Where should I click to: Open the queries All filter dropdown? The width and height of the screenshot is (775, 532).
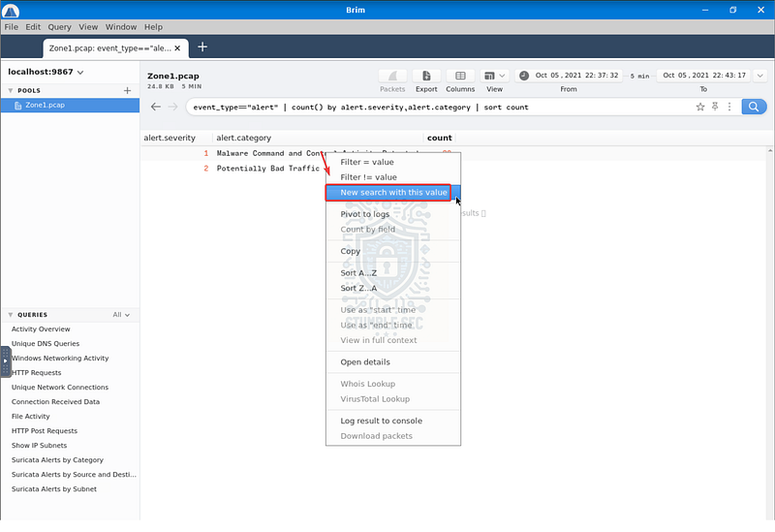coord(121,315)
